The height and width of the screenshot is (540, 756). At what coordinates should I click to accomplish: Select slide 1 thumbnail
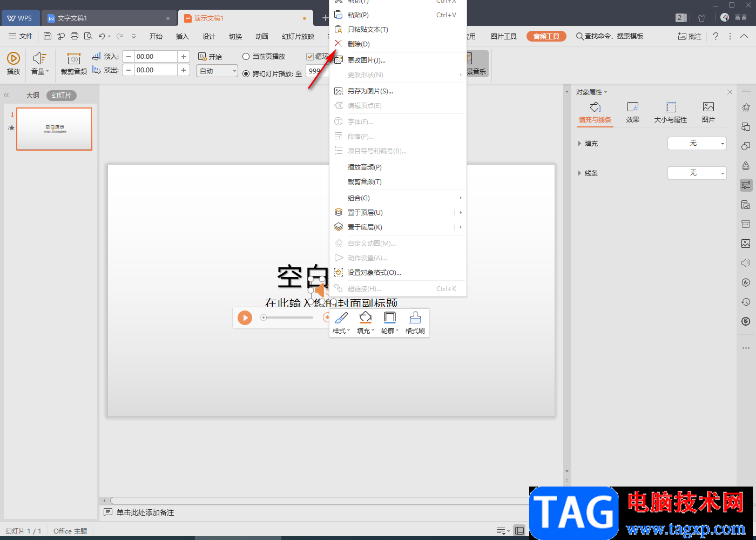(54, 129)
